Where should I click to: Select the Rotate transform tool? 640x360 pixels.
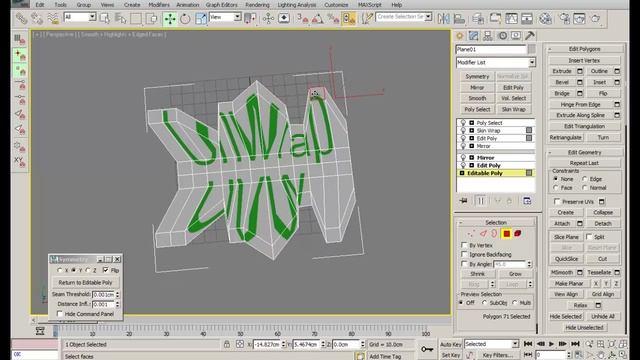185,18
